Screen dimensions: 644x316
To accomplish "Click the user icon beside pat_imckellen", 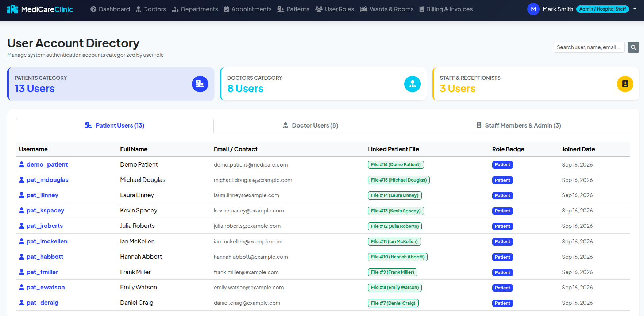I will [22, 241].
